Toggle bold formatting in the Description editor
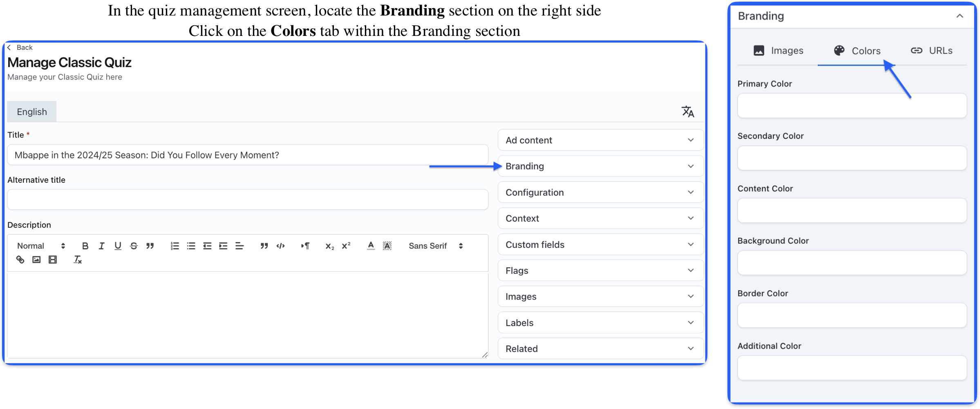 pyautogui.click(x=85, y=246)
